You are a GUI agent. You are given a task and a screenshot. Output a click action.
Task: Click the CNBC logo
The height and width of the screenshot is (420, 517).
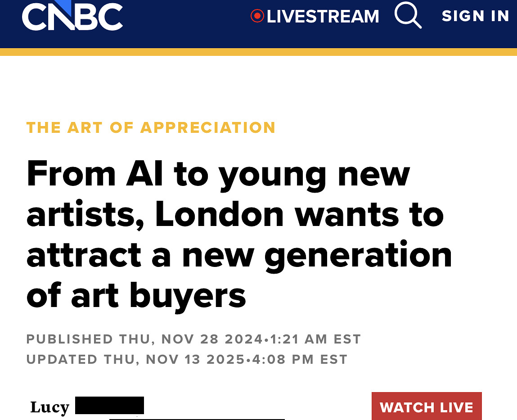72,16
